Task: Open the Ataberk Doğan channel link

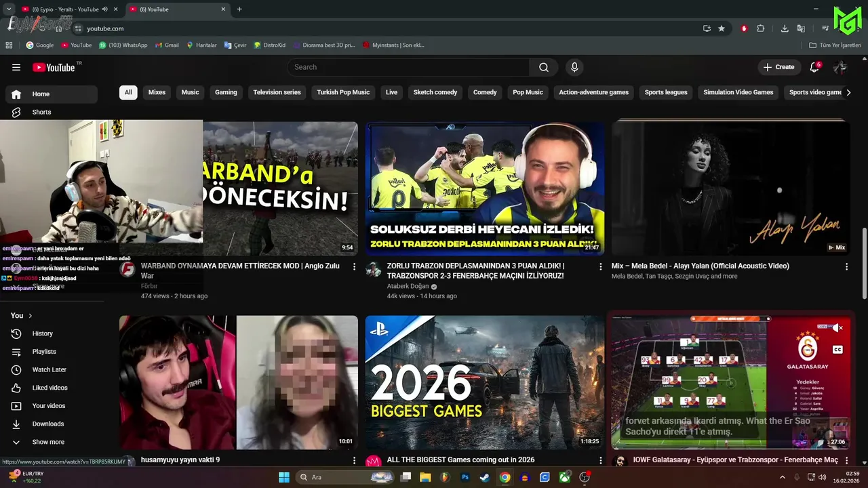Action: point(408,286)
